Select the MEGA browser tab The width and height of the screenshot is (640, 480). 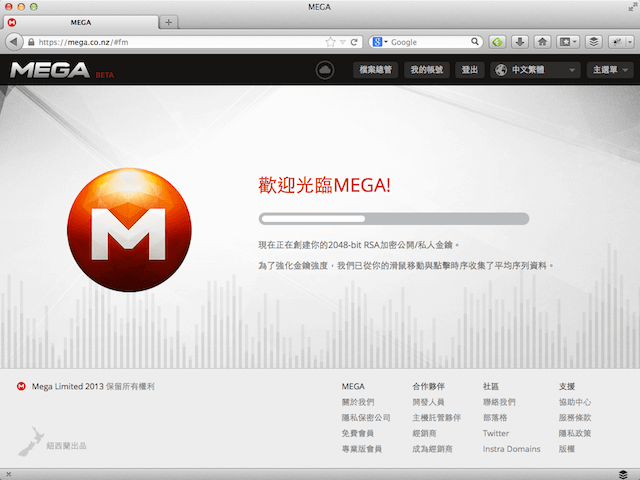[81, 22]
